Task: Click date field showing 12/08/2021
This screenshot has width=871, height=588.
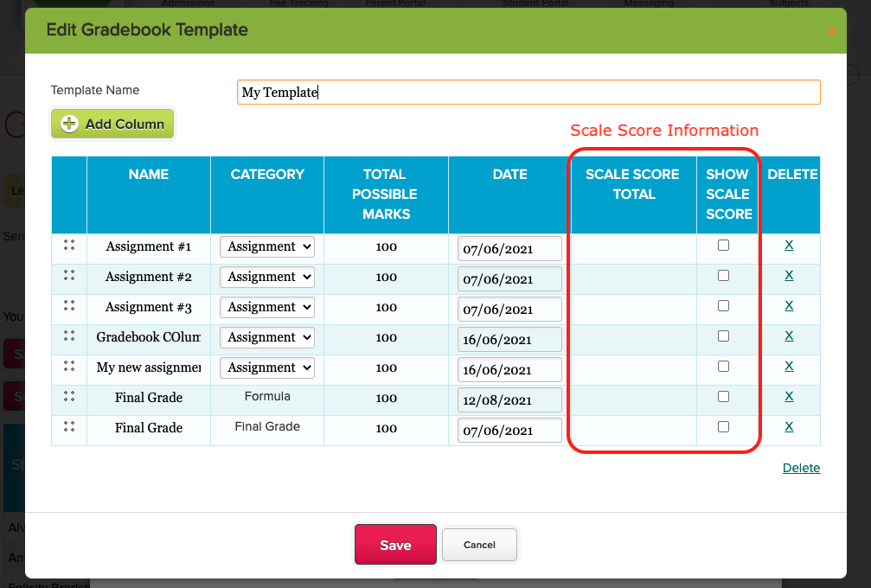Action: click(509, 400)
